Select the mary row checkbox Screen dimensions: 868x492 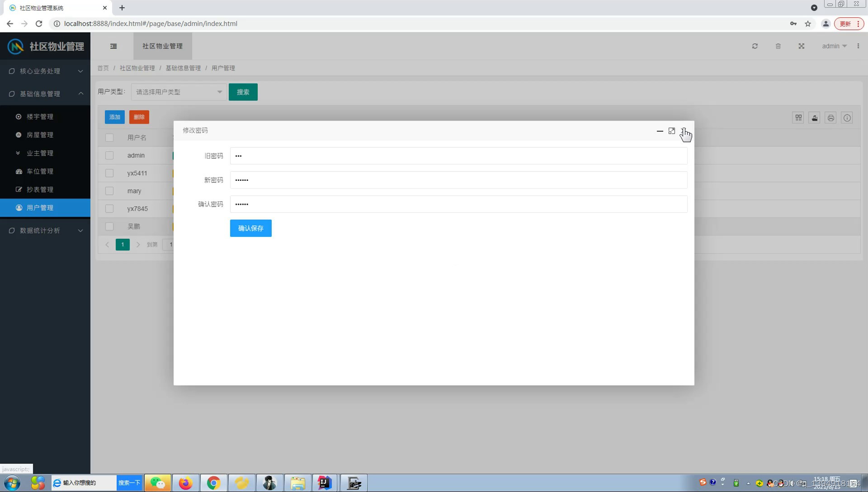click(109, 191)
